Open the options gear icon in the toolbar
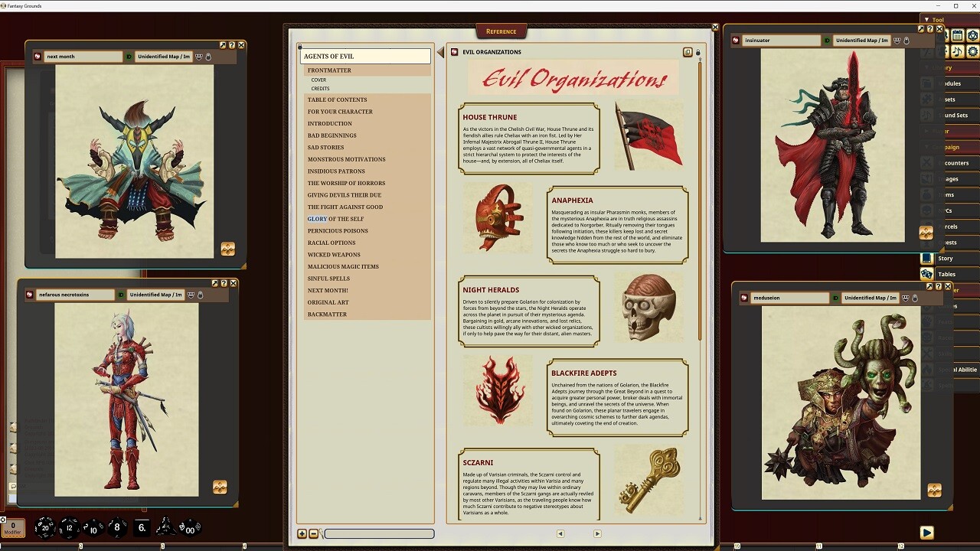This screenshot has width=980, height=551. click(x=972, y=51)
